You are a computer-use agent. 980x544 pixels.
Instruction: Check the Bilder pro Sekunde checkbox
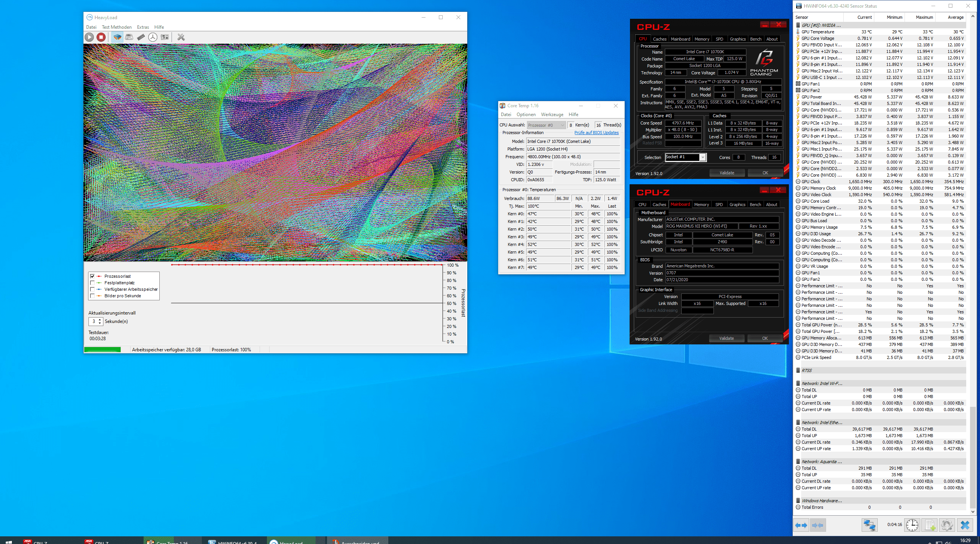point(92,296)
